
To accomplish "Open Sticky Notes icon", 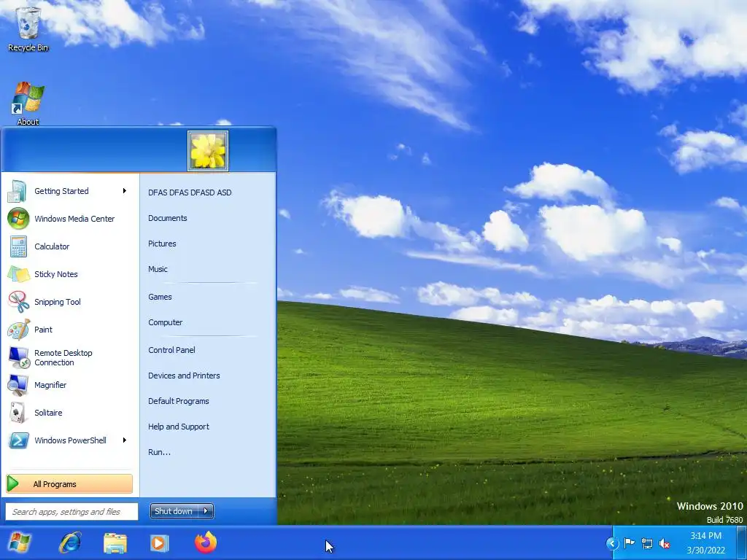I will tap(18, 274).
